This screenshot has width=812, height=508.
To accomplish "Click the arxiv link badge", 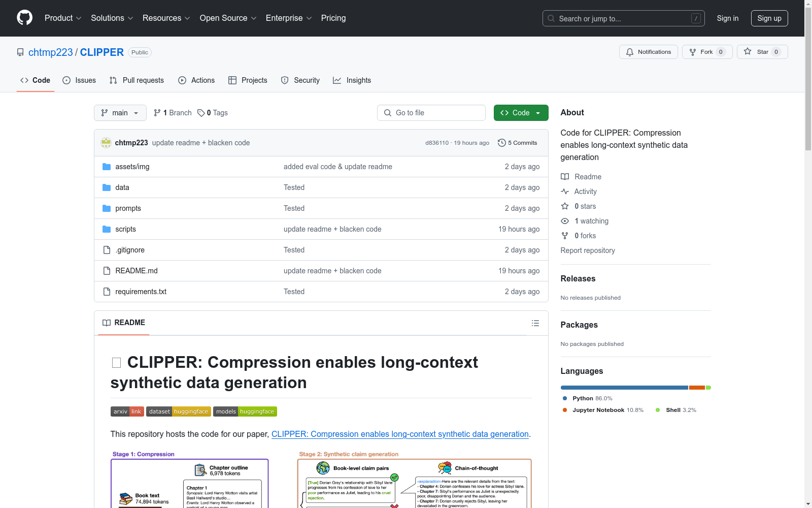I will click(127, 411).
